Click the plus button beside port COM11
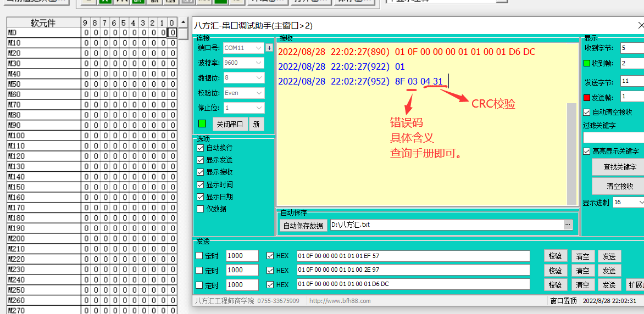 tap(269, 48)
